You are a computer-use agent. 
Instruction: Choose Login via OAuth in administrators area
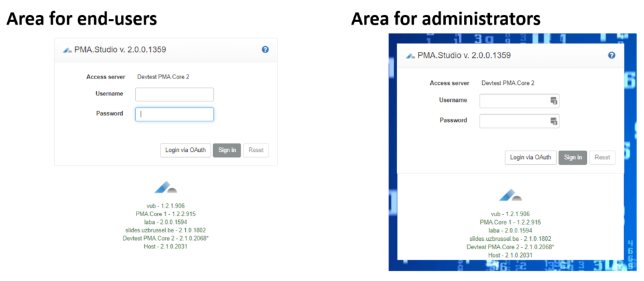(x=530, y=157)
